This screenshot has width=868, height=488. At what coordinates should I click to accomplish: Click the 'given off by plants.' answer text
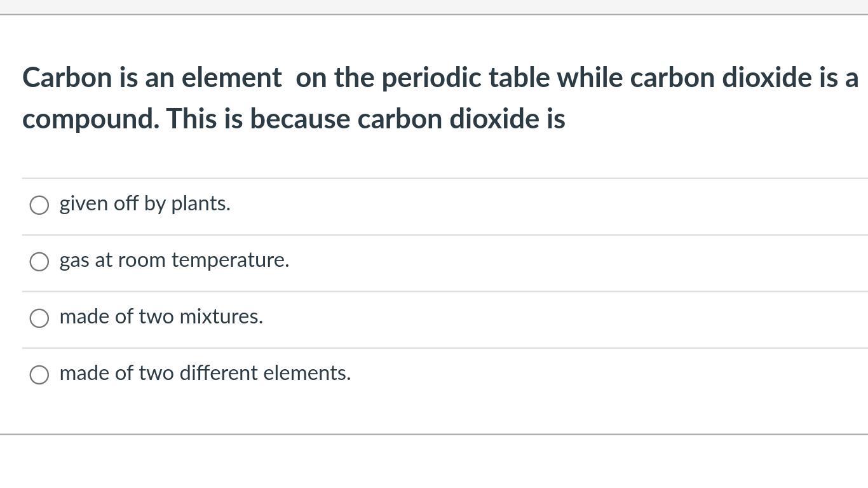(145, 203)
